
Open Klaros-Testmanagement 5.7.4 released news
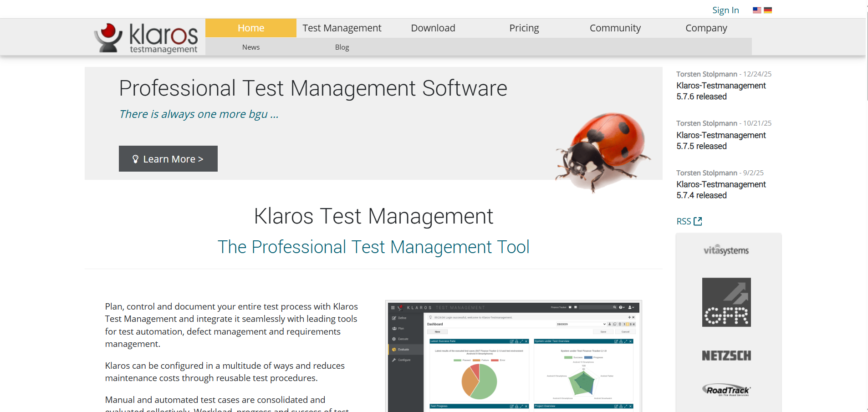721,190
